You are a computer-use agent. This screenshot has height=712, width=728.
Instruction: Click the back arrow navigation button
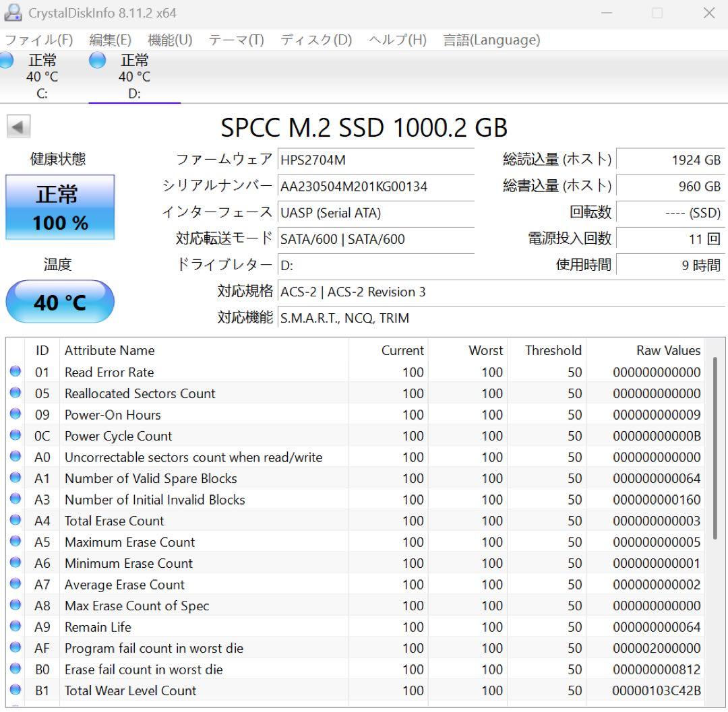pos(18,125)
